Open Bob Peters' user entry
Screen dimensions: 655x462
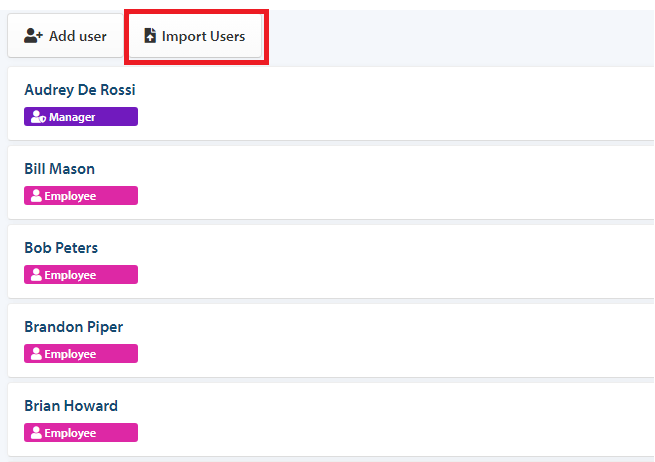click(x=331, y=261)
